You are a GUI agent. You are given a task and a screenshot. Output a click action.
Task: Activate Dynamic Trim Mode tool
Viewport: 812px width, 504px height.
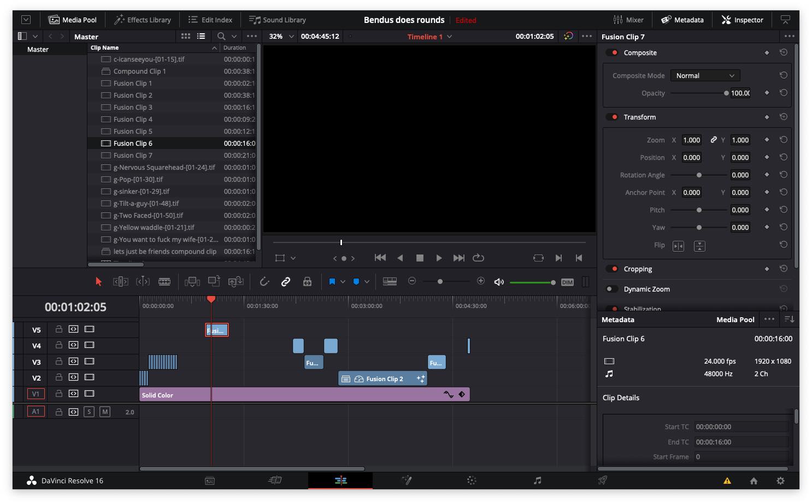click(x=143, y=282)
